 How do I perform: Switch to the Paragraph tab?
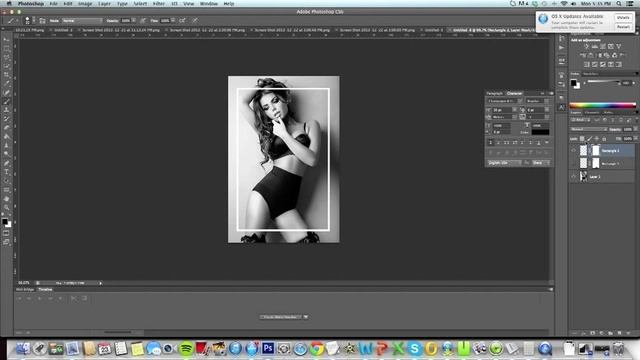tap(495, 93)
